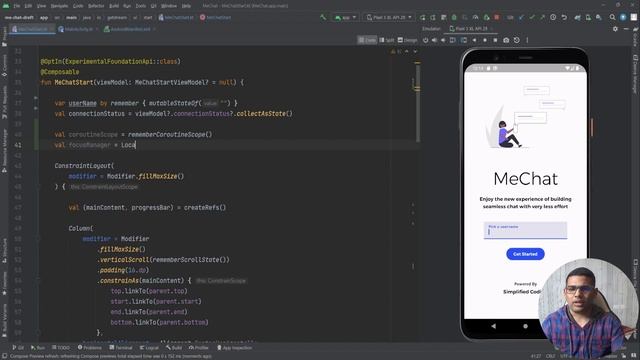Viewport: 640px width, 360px height.
Task: Open the Git tool window at bottom
Action: (18, 348)
